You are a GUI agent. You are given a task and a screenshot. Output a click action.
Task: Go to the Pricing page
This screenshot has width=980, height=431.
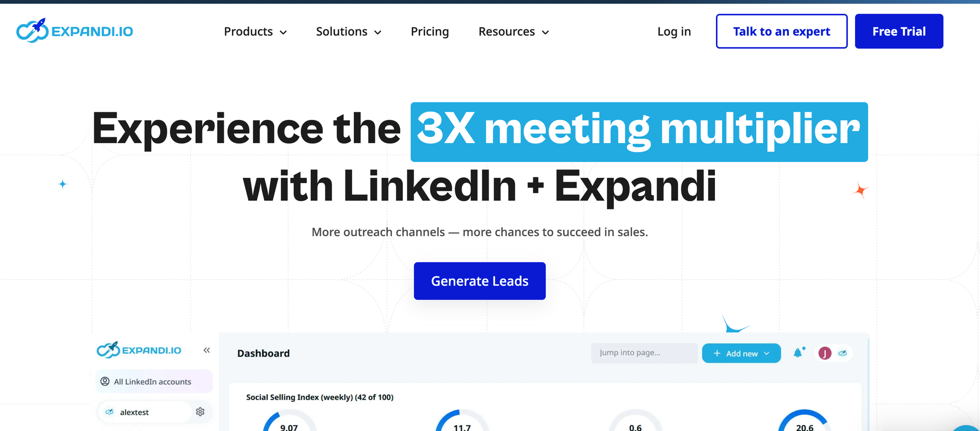pyautogui.click(x=430, y=32)
